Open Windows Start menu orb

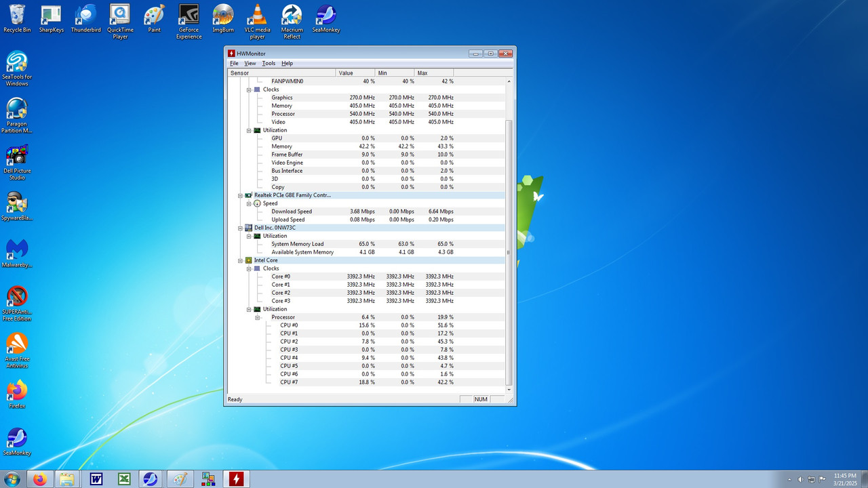[x=12, y=479]
